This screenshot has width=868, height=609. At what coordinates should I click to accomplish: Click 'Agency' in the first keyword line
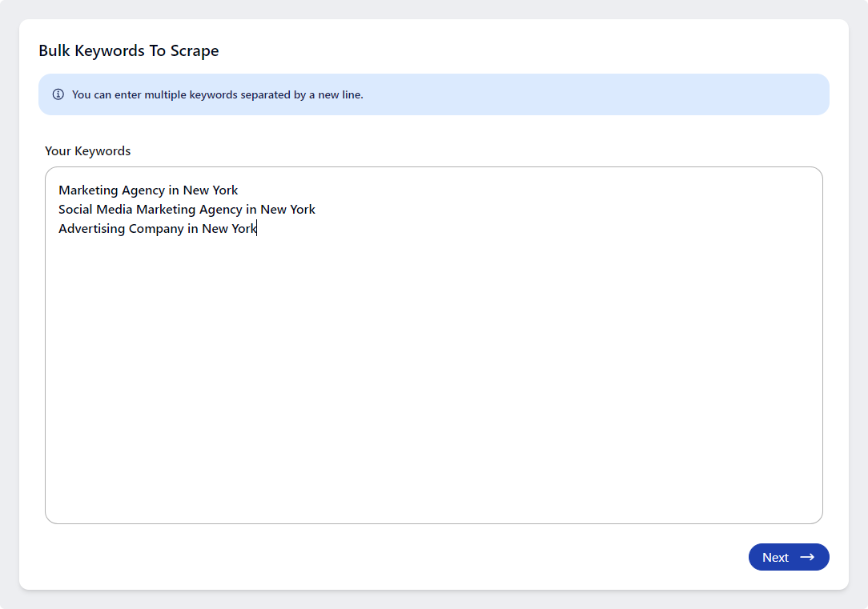143,190
